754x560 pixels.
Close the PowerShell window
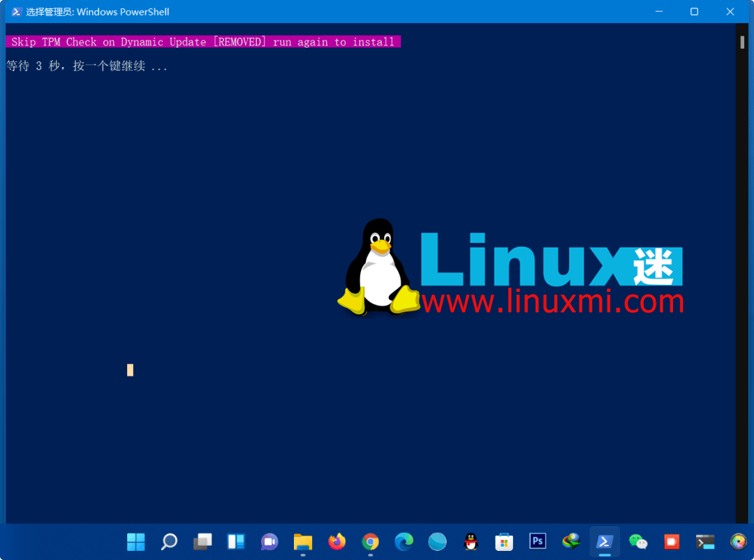click(730, 12)
